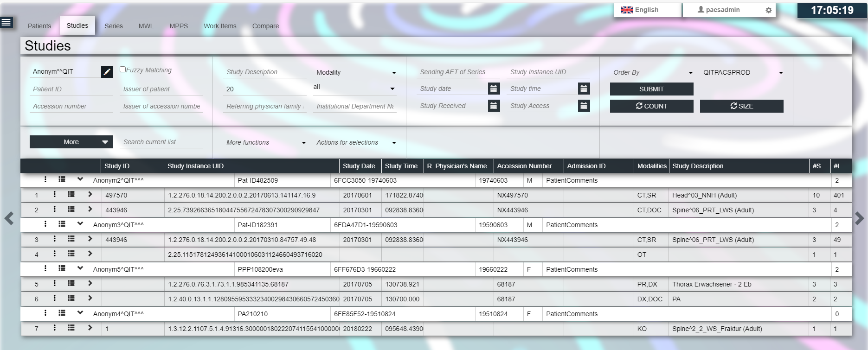The width and height of the screenshot is (868, 350).
Task: Click the COUNT button
Action: click(651, 106)
